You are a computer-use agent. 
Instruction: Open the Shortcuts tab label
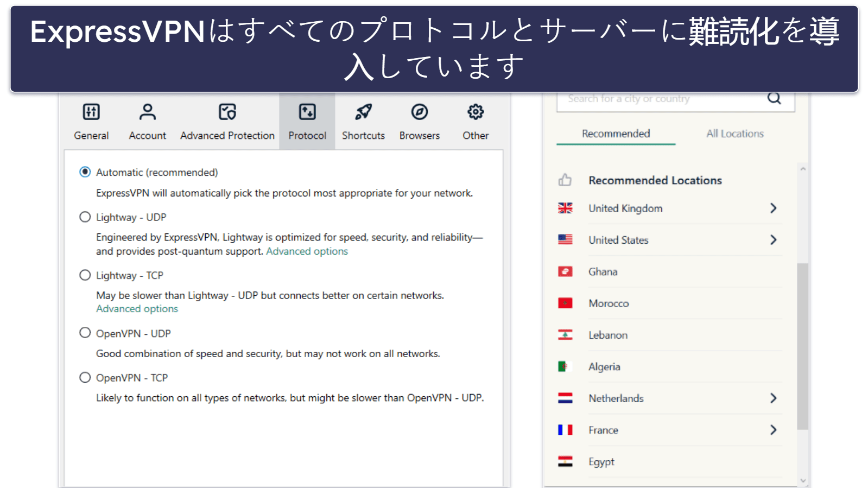point(363,136)
